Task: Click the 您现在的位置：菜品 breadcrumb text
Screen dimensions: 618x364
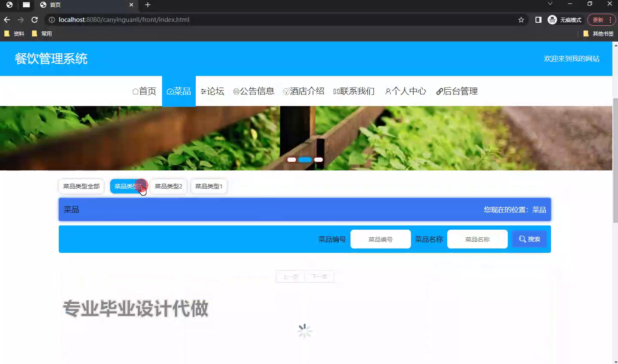Action: click(x=515, y=209)
